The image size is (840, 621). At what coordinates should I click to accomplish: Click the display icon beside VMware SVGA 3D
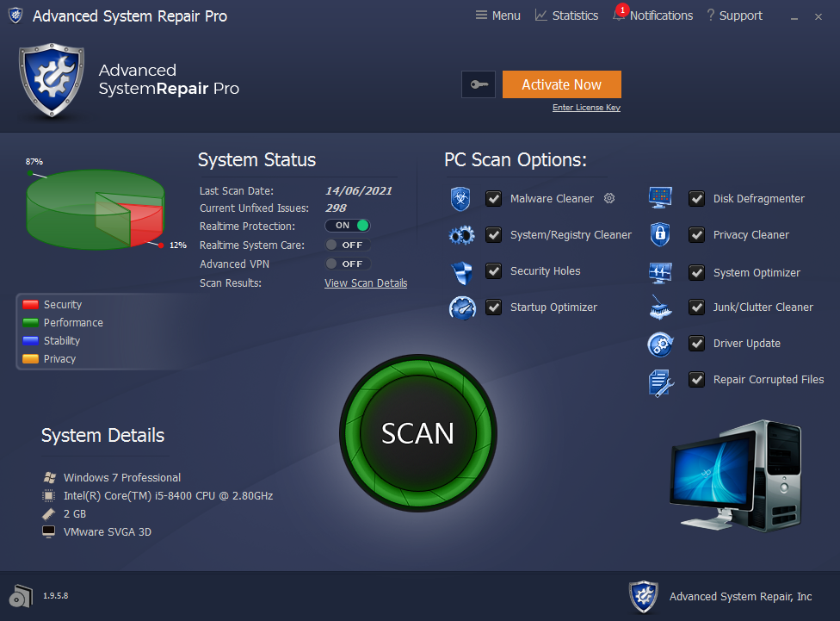point(49,531)
